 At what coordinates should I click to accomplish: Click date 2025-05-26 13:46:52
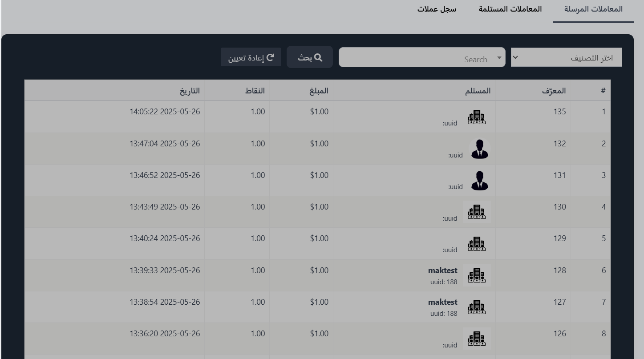click(x=165, y=175)
